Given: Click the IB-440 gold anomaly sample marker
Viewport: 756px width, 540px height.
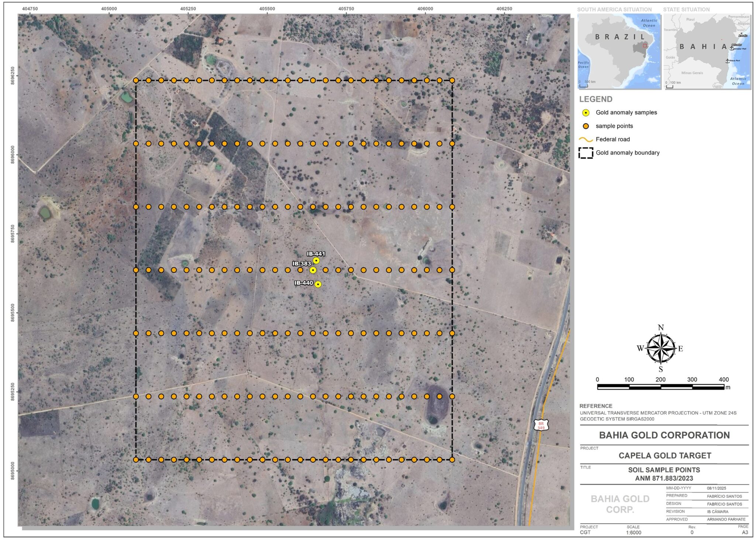Looking at the screenshot, I should (x=318, y=284).
